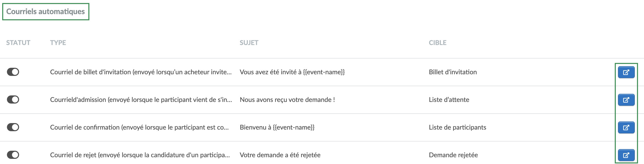Click the SUJET column header
Screen dimensions: 644x164
point(249,43)
